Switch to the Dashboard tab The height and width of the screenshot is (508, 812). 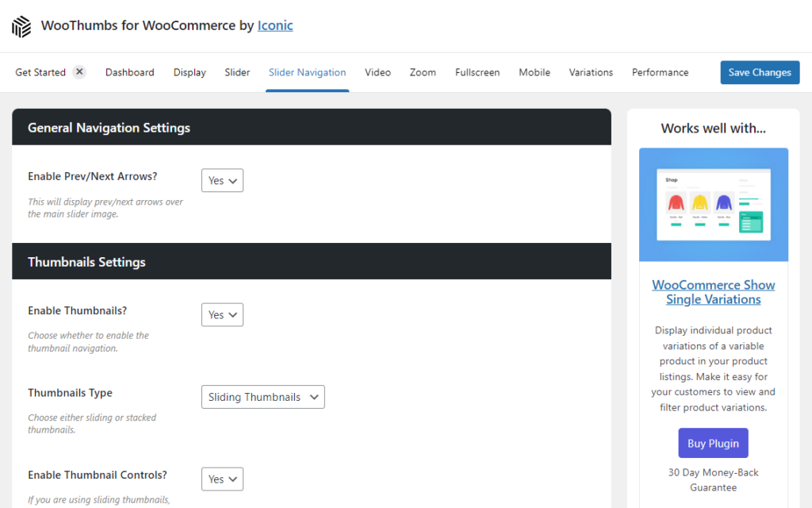(x=129, y=72)
